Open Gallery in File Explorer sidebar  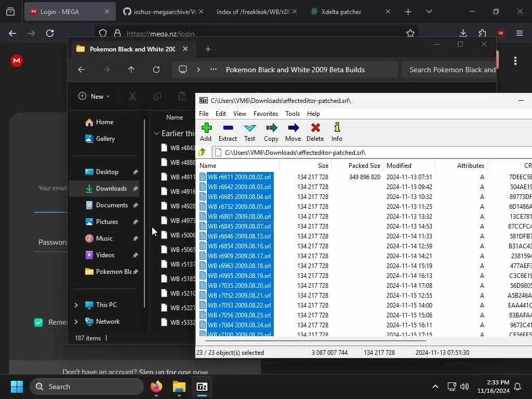tap(105, 138)
